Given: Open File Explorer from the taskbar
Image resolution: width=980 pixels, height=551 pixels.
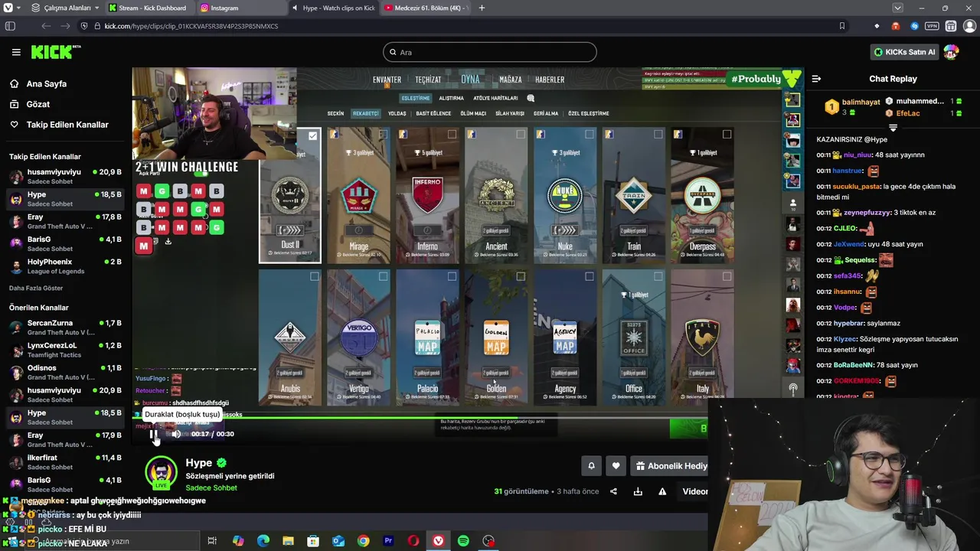Looking at the screenshot, I should (288, 541).
